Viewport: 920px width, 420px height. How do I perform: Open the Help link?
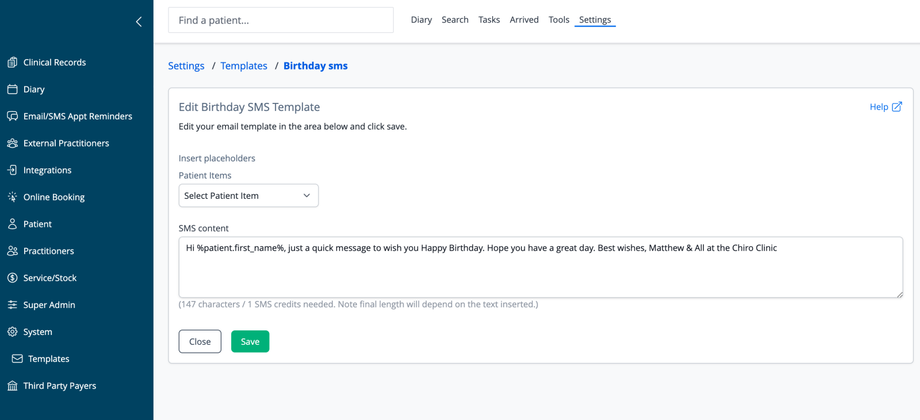point(885,107)
